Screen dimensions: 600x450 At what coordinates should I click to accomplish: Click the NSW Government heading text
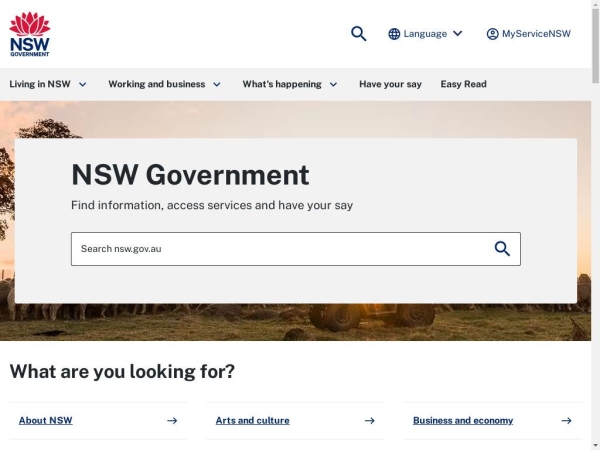(x=190, y=175)
